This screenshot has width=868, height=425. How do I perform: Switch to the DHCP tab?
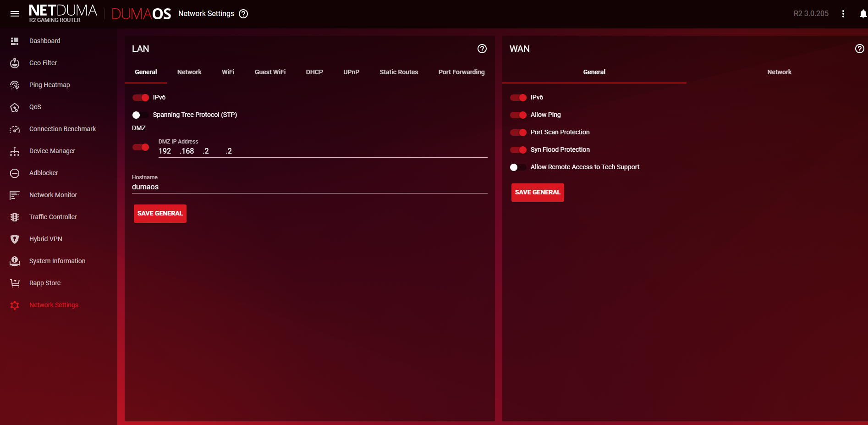click(x=314, y=72)
